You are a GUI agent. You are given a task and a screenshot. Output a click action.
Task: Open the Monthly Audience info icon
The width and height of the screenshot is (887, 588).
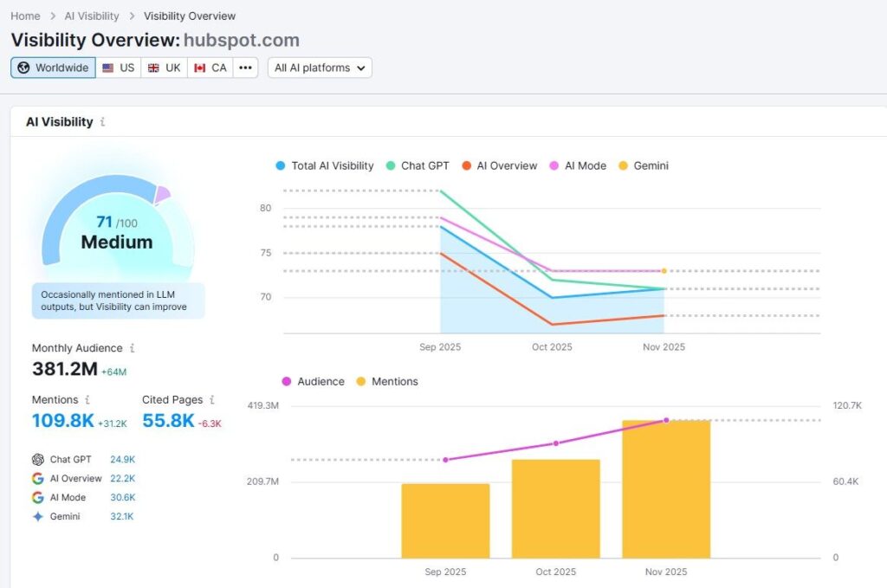[132, 348]
